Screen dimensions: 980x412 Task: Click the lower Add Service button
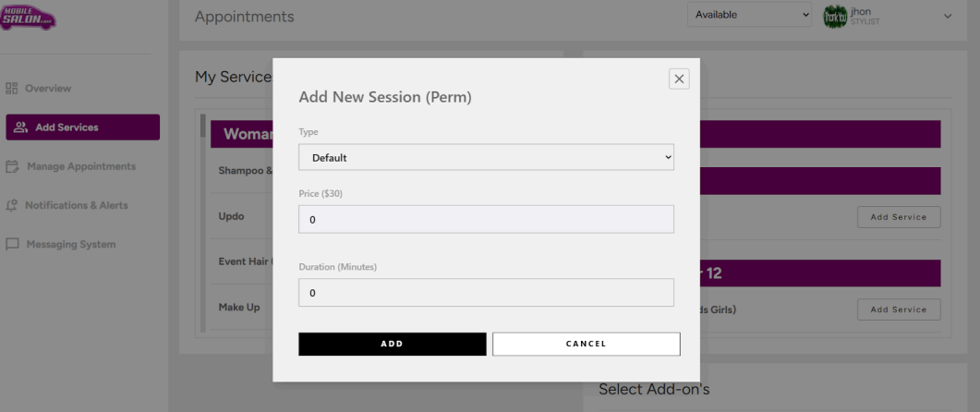click(x=898, y=309)
